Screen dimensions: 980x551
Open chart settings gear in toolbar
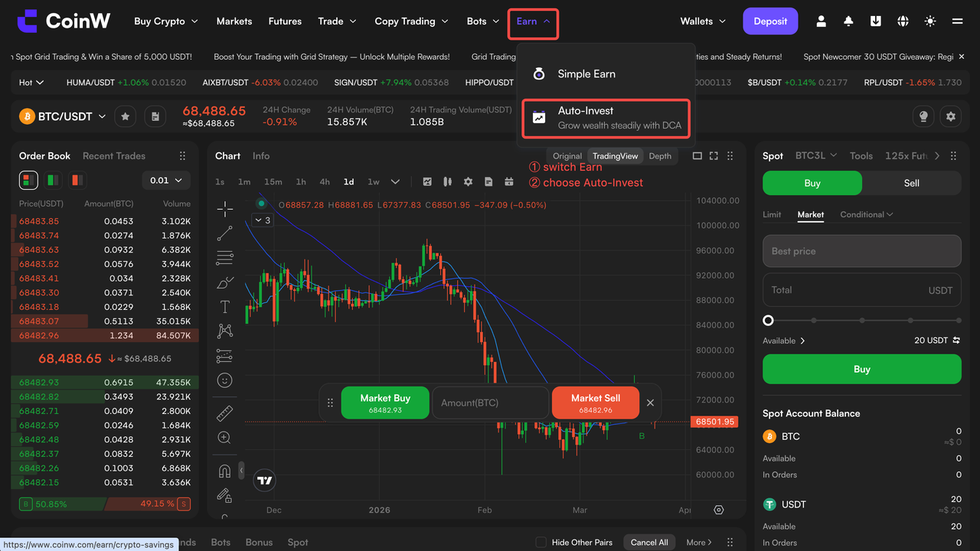tap(468, 181)
